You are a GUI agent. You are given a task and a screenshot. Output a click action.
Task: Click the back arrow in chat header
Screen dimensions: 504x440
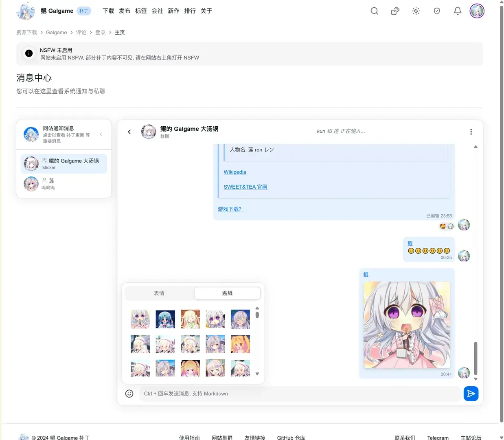click(x=129, y=132)
